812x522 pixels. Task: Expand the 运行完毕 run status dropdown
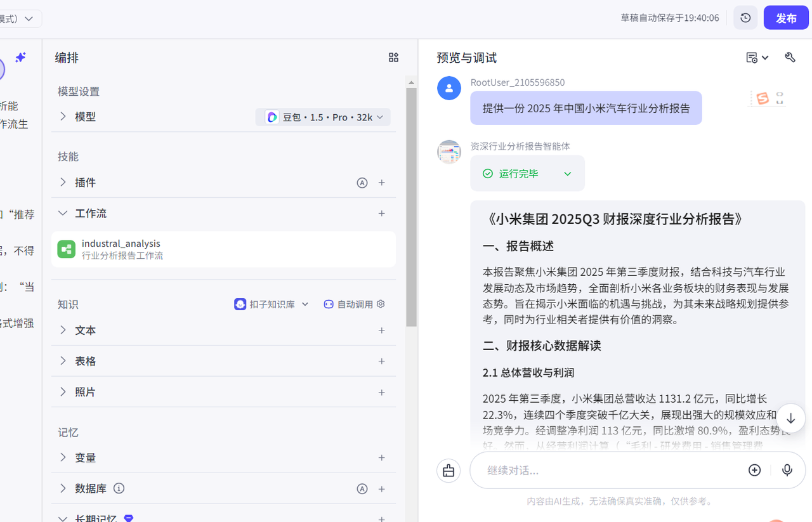567,174
